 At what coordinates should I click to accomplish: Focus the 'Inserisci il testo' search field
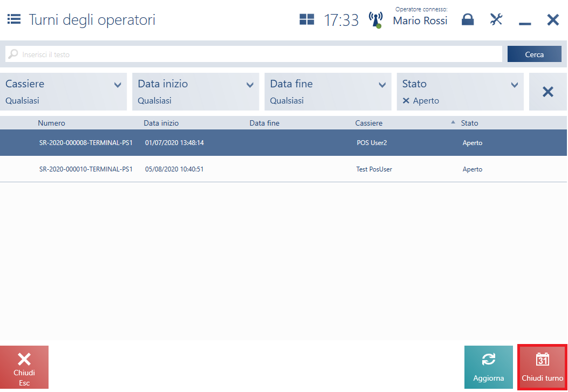click(254, 54)
